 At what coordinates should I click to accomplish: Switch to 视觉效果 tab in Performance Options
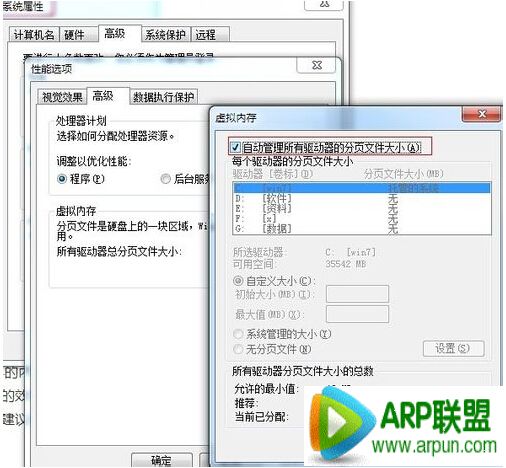tap(62, 97)
